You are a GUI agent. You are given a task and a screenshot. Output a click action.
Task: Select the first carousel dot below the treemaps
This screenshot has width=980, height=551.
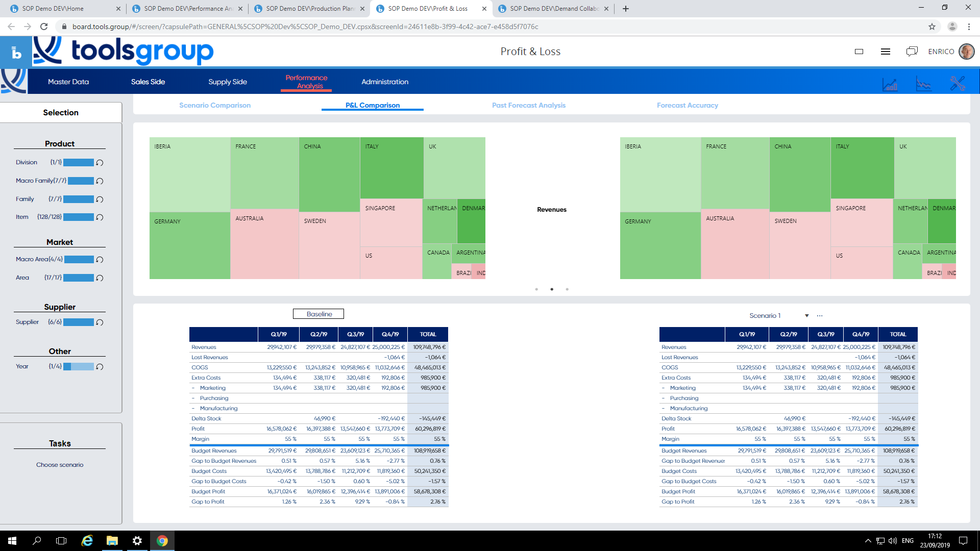[536, 289]
